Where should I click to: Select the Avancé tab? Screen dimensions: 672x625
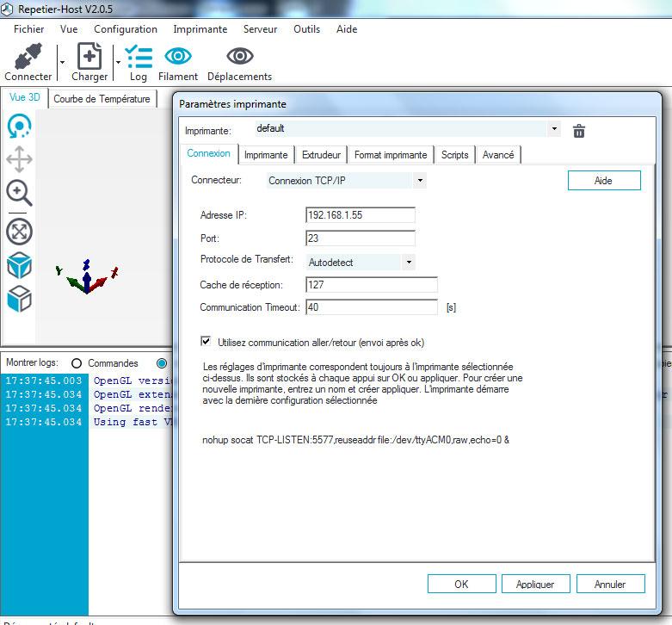pos(498,155)
